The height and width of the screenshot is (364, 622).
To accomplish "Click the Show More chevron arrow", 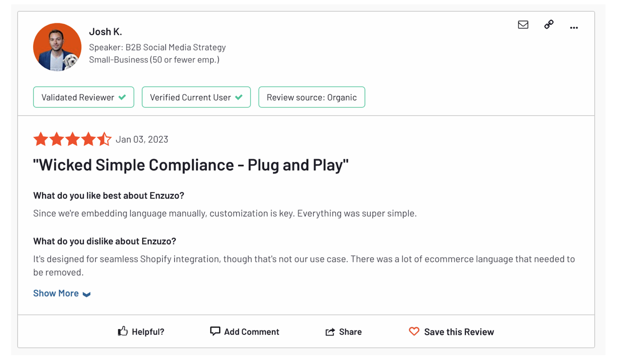I will click(86, 294).
